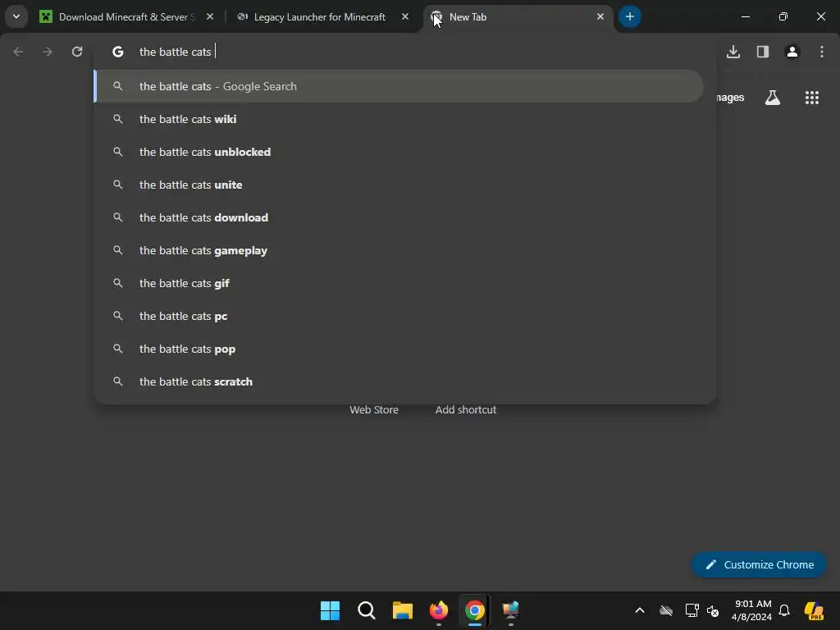
Task: Expand the hidden system tray icons
Action: click(640, 610)
